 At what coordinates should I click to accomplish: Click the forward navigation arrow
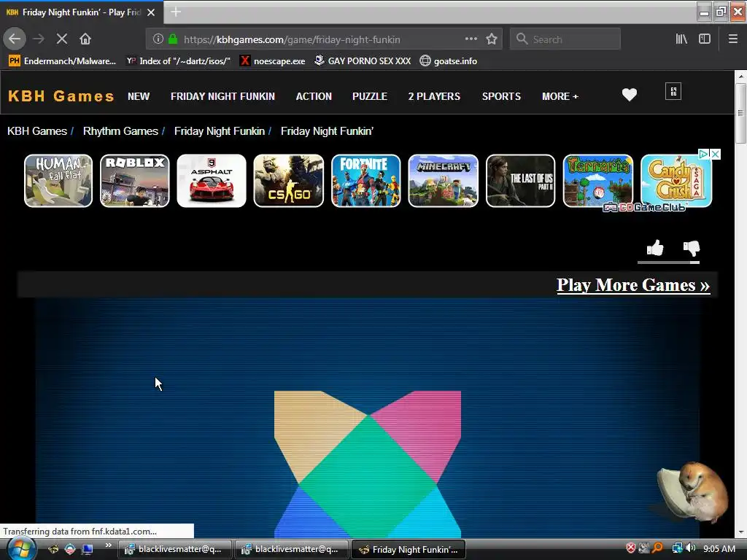click(39, 39)
